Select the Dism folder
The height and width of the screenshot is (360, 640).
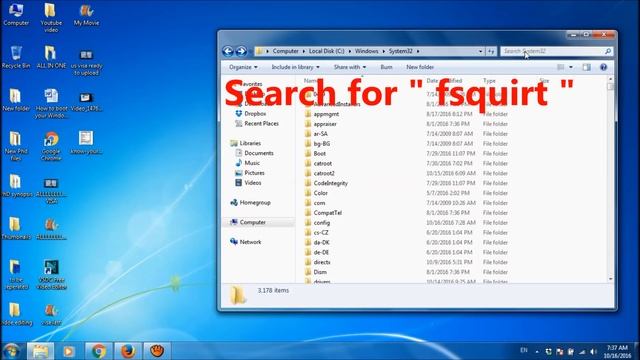tap(320, 272)
